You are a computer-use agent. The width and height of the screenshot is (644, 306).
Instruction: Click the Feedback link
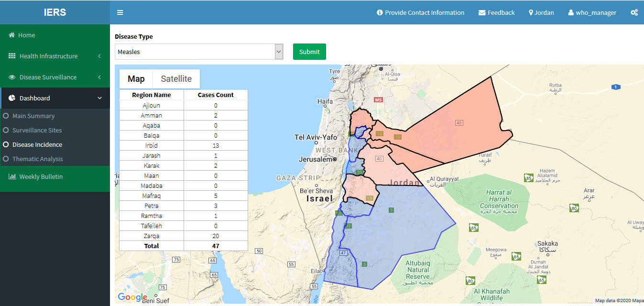pos(497,13)
